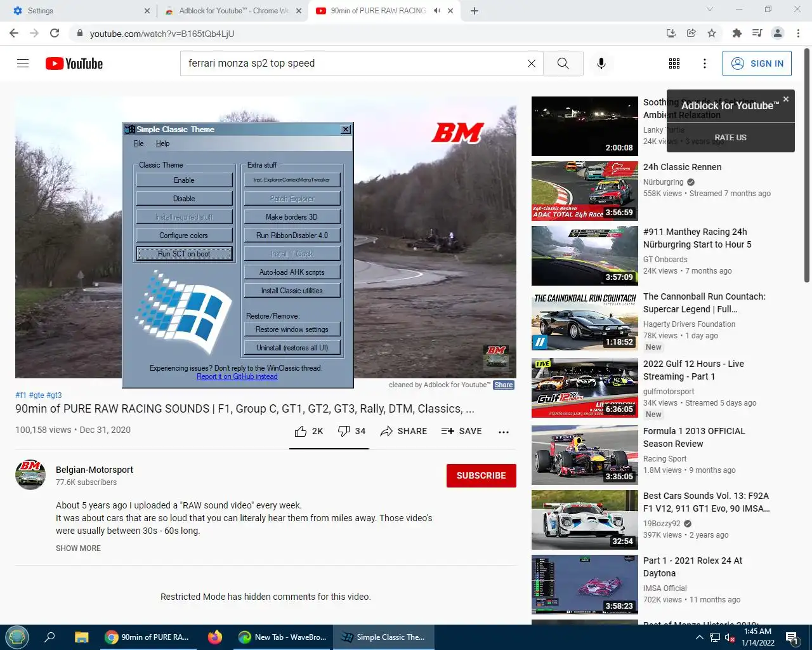Open Chrome profile avatar icon
This screenshot has width=812, height=650.
pos(778,33)
